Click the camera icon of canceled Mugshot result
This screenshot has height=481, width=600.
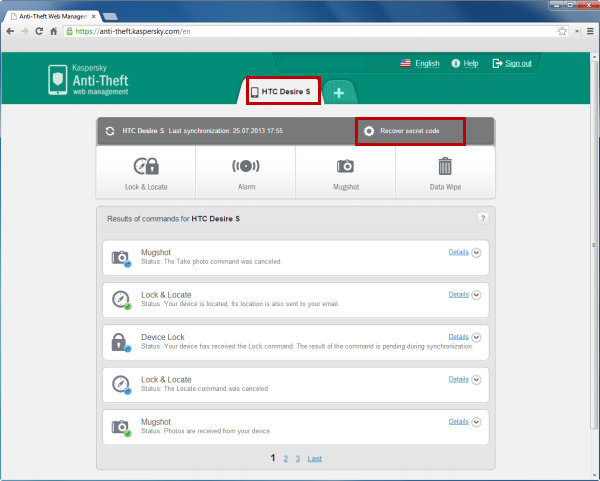(121, 258)
